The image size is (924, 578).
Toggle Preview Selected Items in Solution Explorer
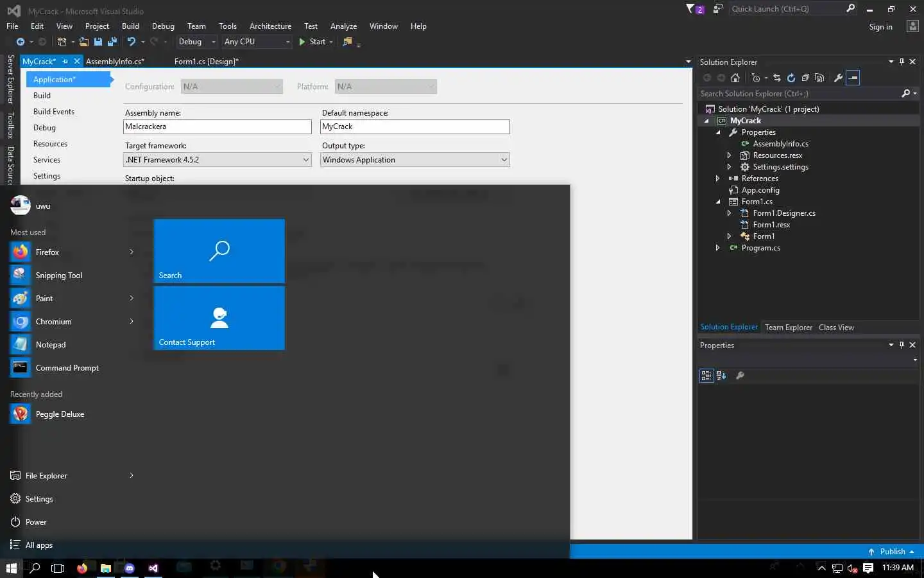(x=853, y=78)
